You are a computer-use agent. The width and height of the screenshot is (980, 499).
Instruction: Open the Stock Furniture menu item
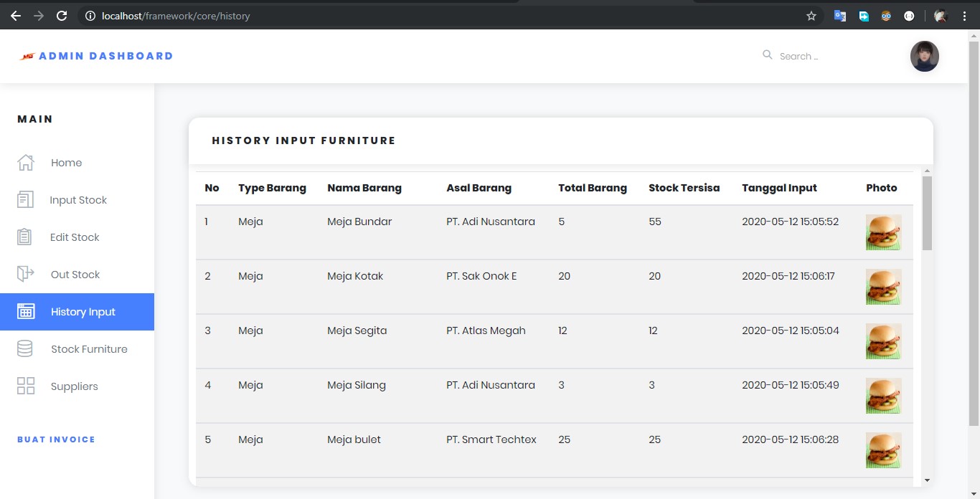click(89, 349)
